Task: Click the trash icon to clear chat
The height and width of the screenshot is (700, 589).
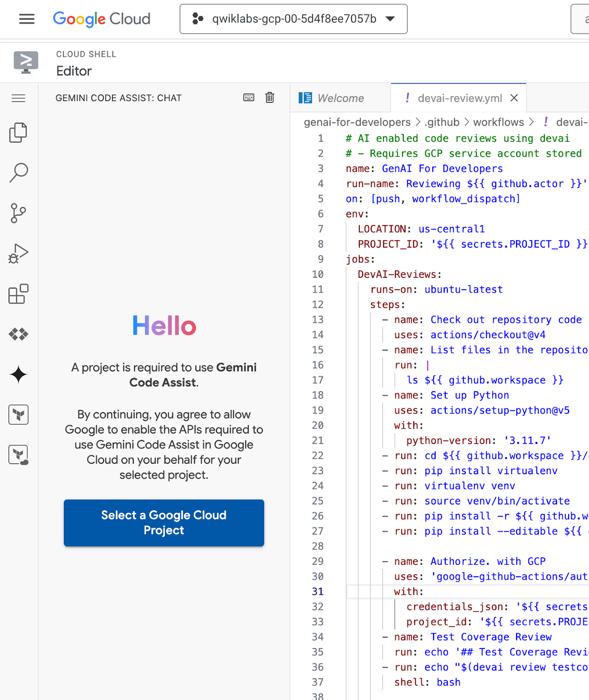Action: tap(270, 98)
